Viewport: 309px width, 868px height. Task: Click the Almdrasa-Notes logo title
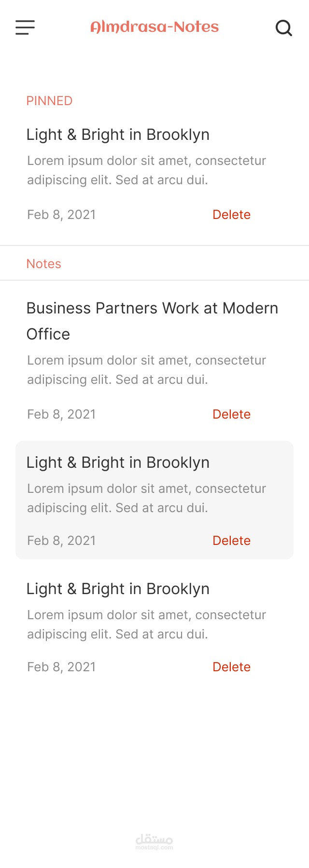click(154, 27)
